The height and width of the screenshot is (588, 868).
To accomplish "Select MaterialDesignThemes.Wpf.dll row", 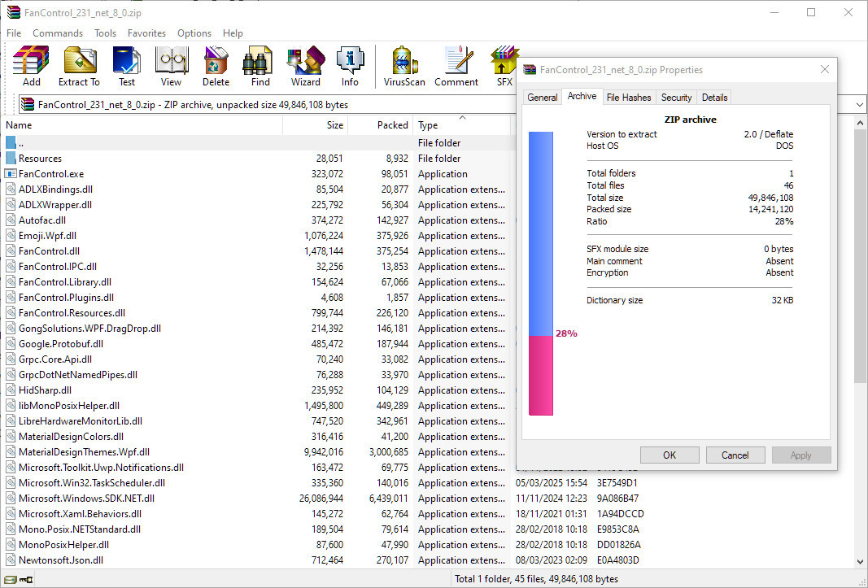I will tap(257, 452).
